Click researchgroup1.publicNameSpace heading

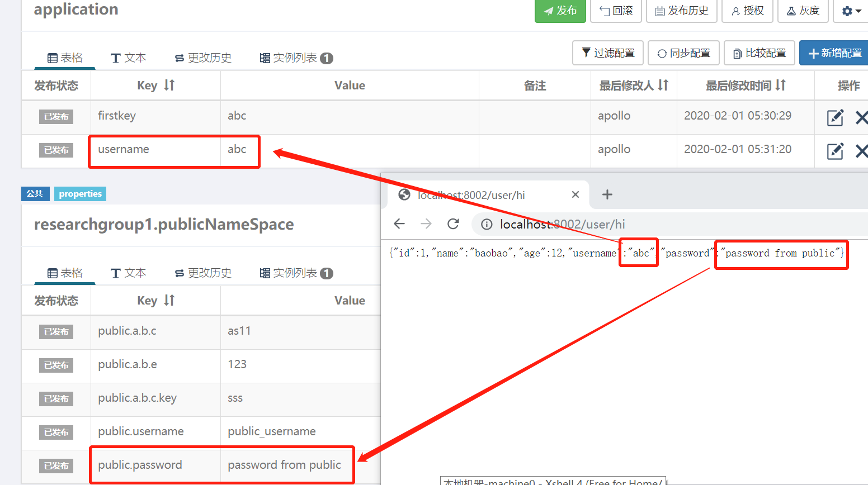[164, 225]
